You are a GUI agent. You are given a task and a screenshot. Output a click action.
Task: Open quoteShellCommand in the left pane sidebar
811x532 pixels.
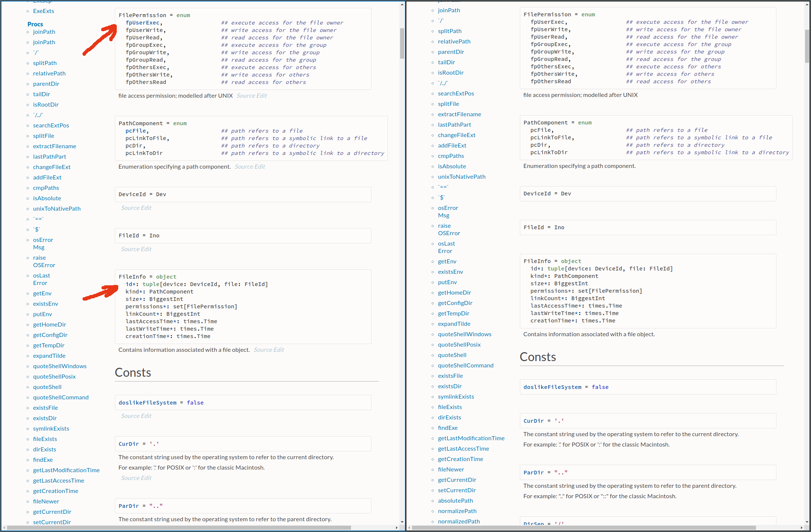[x=61, y=398]
